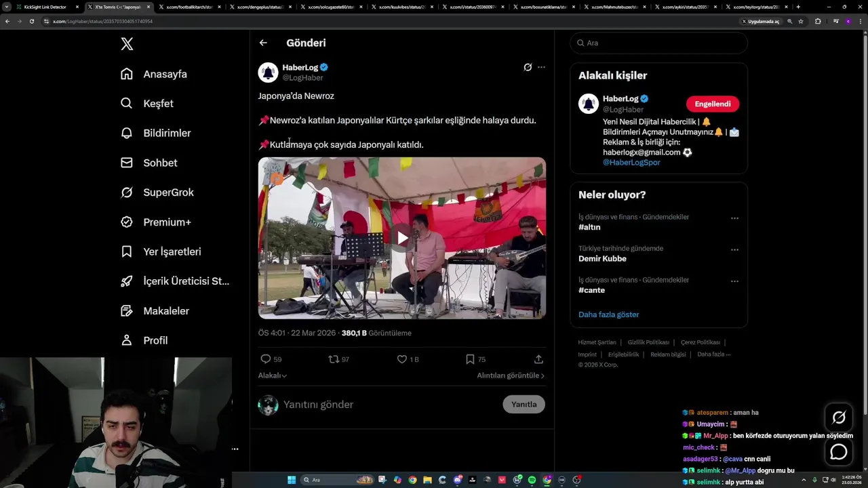Screen dimensions: 868x488
Task: Open the #altın trend
Action: point(589,227)
